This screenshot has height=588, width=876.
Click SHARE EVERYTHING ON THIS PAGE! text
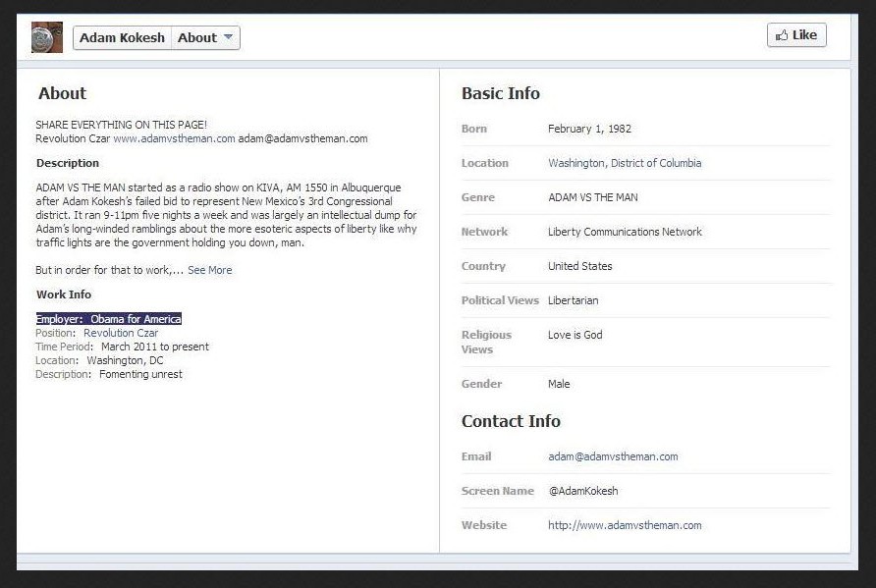(121, 125)
